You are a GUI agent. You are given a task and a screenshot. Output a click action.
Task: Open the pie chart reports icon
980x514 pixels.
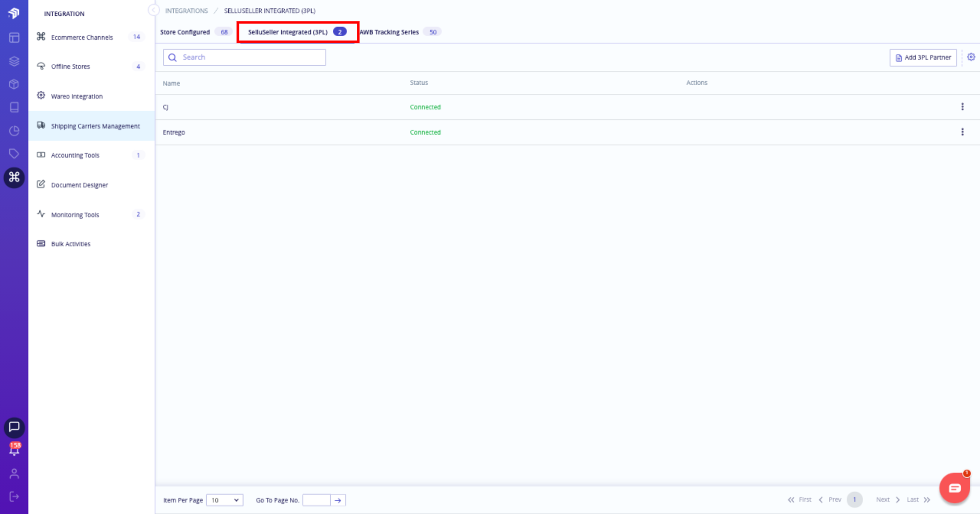[x=14, y=131]
